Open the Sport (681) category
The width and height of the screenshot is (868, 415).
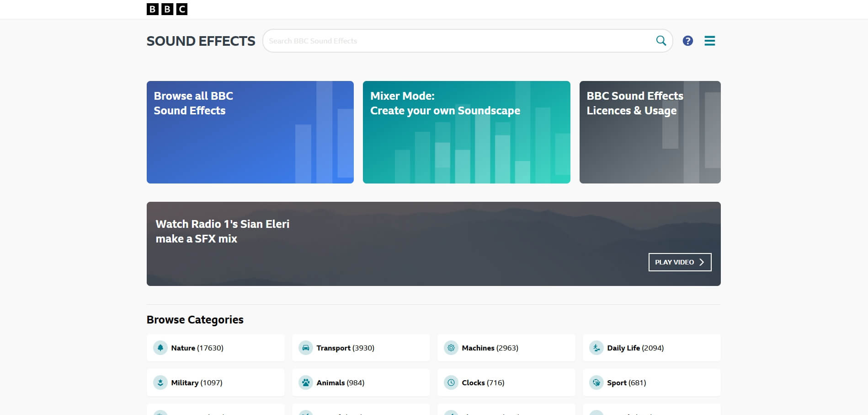(x=652, y=383)
